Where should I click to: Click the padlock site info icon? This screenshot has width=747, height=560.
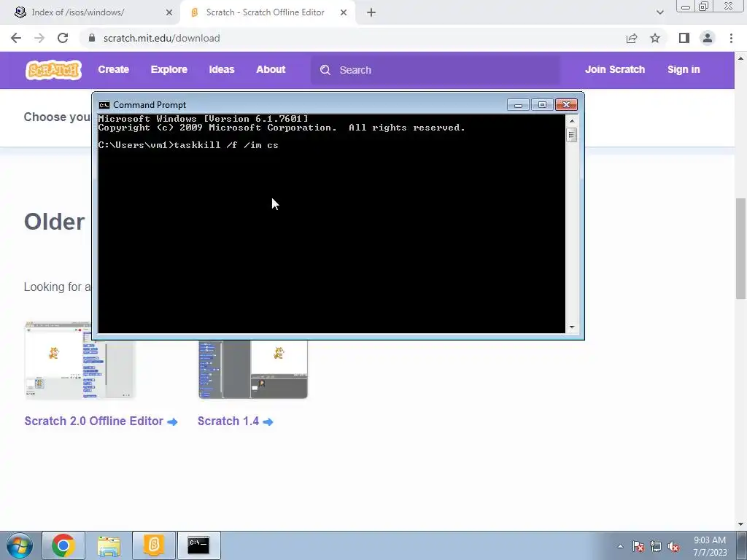[92, 38]
